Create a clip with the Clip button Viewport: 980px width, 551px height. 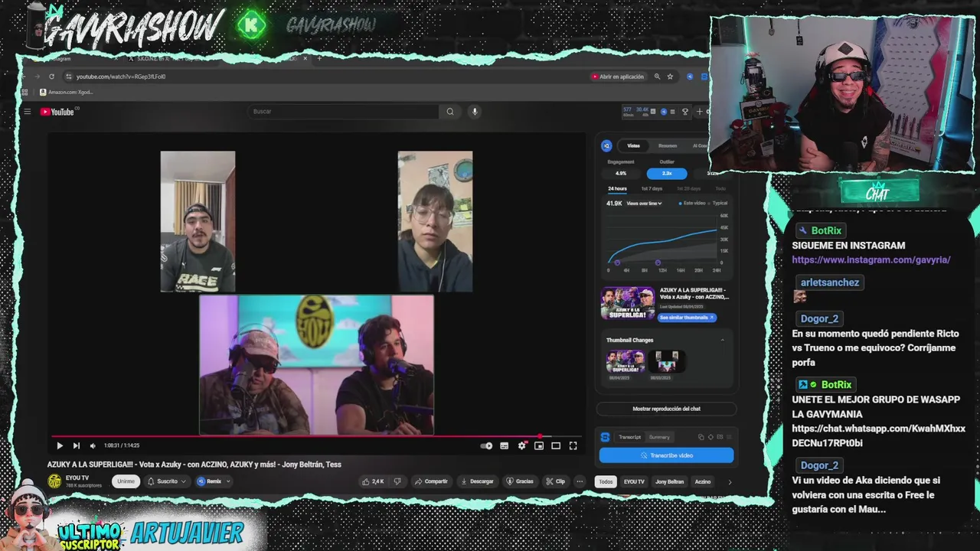tap(556, 481)
